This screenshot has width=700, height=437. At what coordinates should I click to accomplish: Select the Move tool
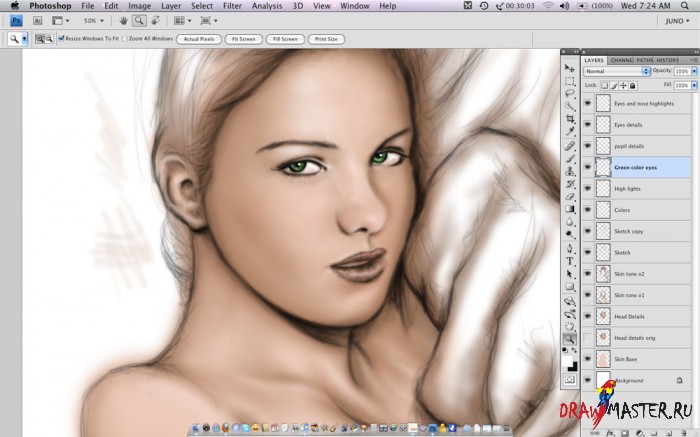click(570, 67)
